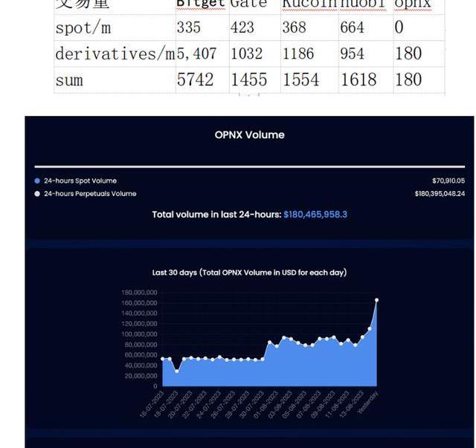Click the first data point of chart
Viewport: 476px width, 448px height.
pyautogui.click(x=163, y=359)
